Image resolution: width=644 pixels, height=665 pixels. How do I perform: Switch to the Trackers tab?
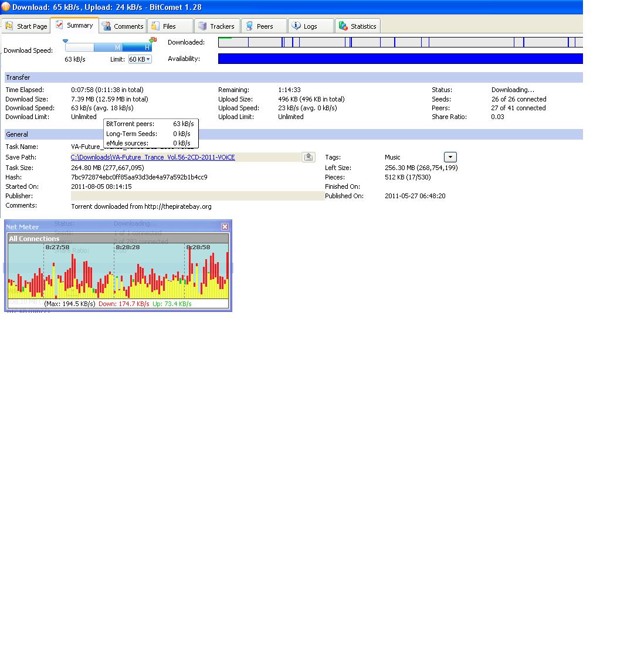click(x=217, y=26)
